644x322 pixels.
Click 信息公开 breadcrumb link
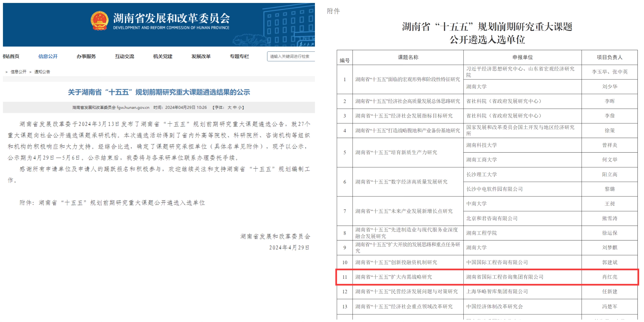pos(18,72)
